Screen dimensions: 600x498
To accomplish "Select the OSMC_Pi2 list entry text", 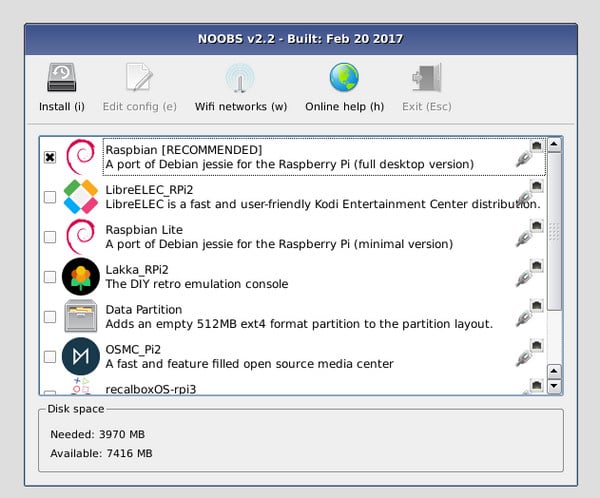I will (x=249, y=356).
